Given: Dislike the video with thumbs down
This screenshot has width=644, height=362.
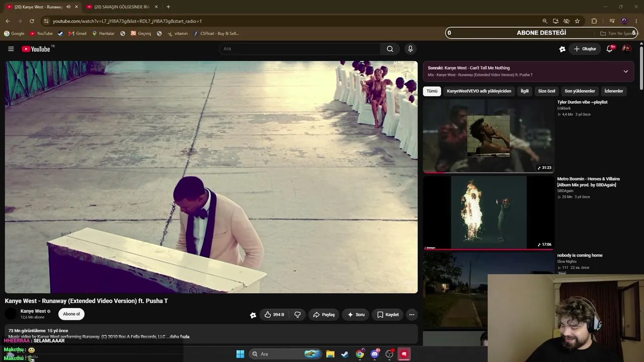Looking at the screenshot, I should pos(297,315).
